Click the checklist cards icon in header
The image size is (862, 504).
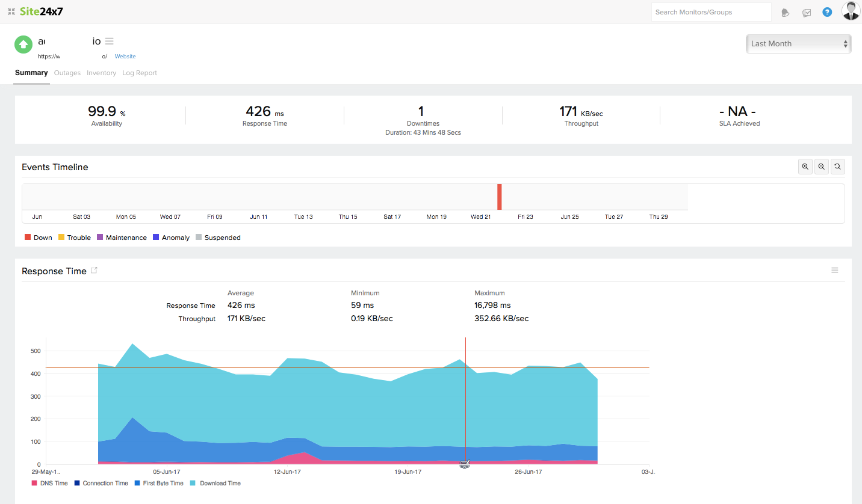[807, 13]
